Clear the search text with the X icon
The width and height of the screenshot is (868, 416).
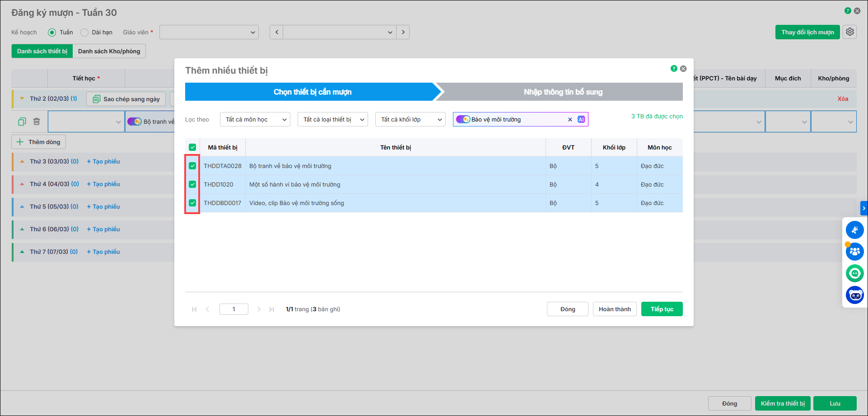pyautogui.click(x=570, y=119)
